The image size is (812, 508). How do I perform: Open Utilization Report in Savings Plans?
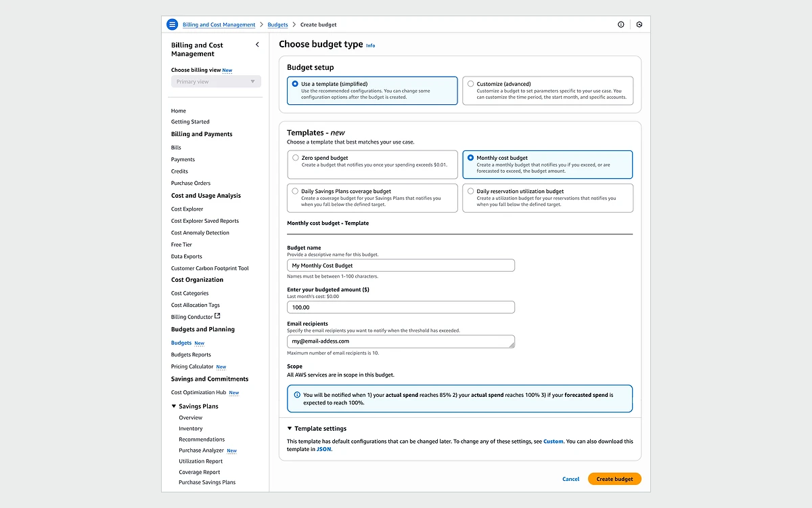tap(200, 461)
